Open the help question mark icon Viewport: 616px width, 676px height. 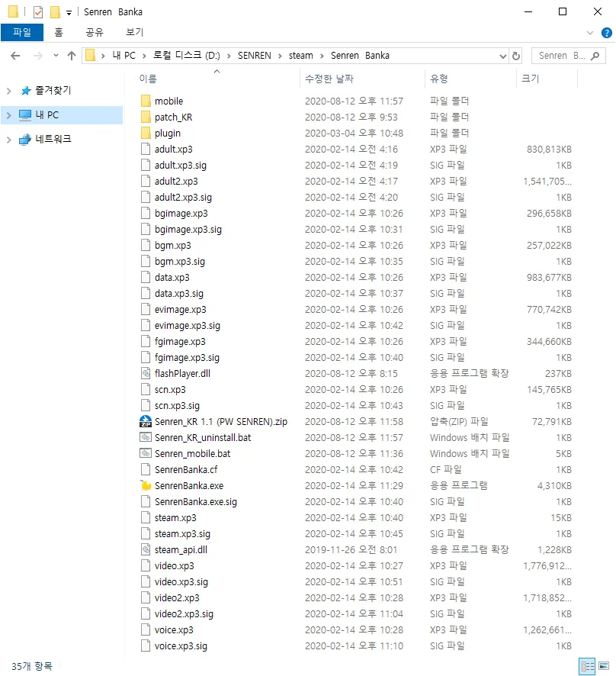606,32
